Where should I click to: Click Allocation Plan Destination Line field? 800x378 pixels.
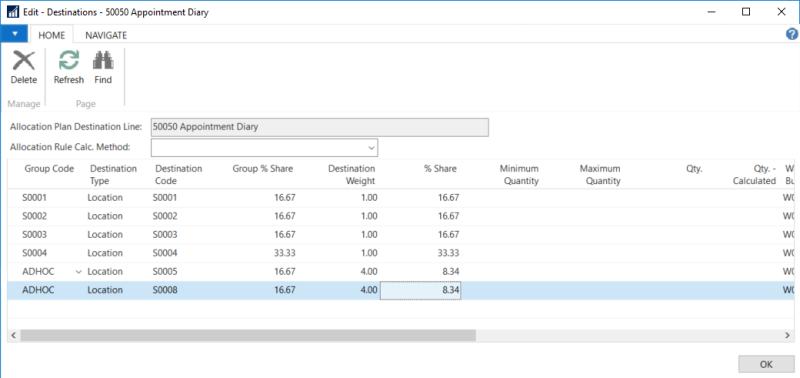(319, 128)
